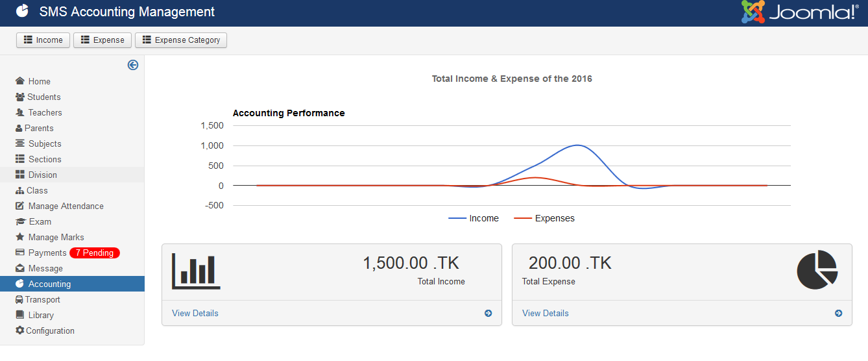The width and height of the screenshot is (868, 361).
Task: Click the house icon next to Home
Action: pos(20,81)
